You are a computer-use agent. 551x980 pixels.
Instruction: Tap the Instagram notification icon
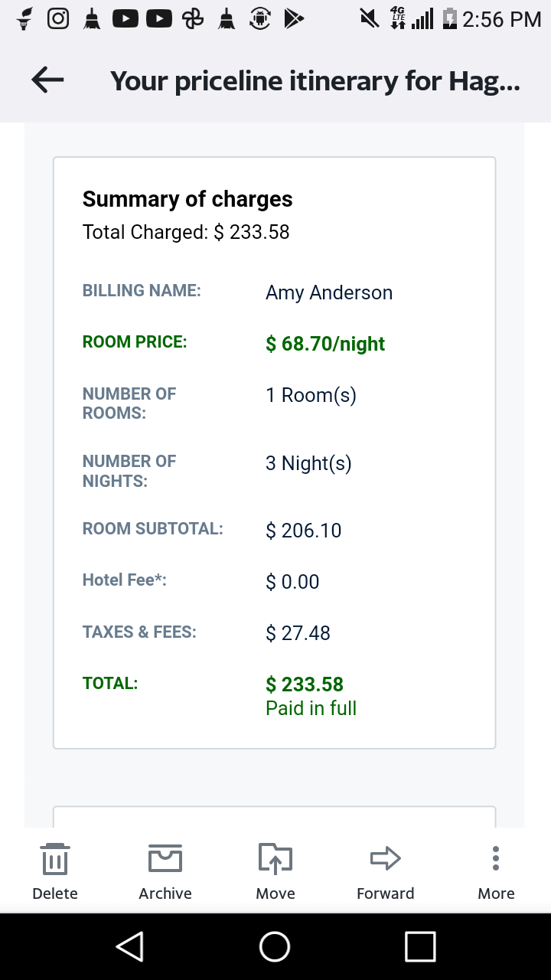pos(58,18)
